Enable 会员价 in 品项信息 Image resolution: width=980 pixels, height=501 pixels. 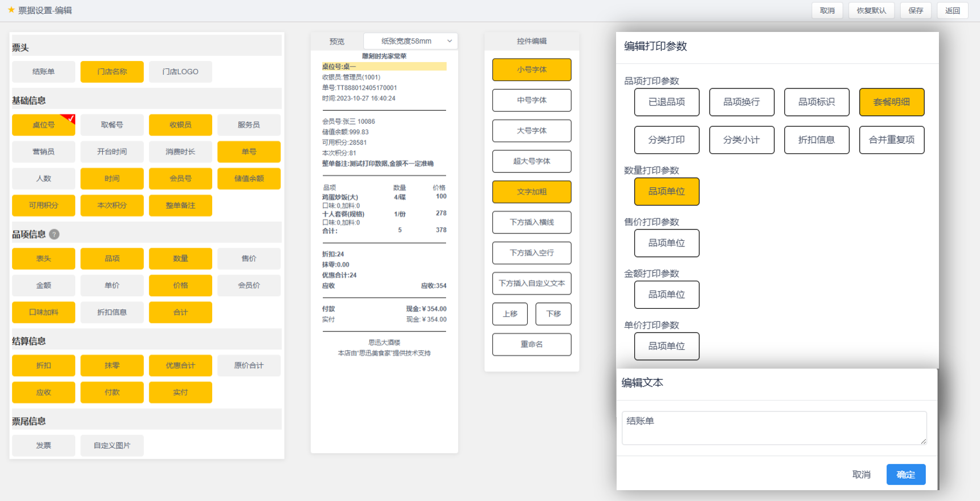[x=249, y=285]
